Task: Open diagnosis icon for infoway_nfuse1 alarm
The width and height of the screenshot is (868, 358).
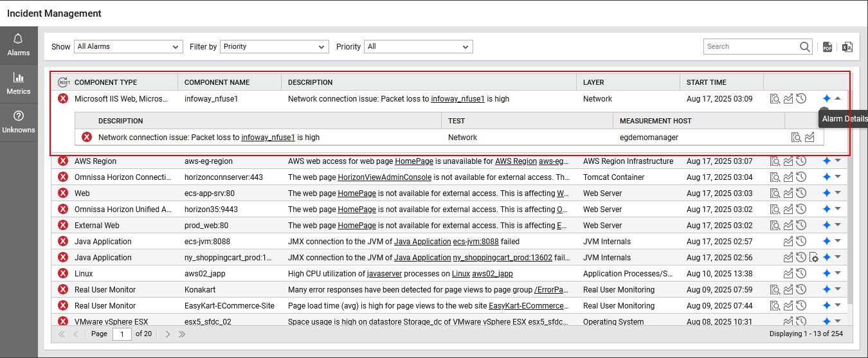Action: (775, 99)
